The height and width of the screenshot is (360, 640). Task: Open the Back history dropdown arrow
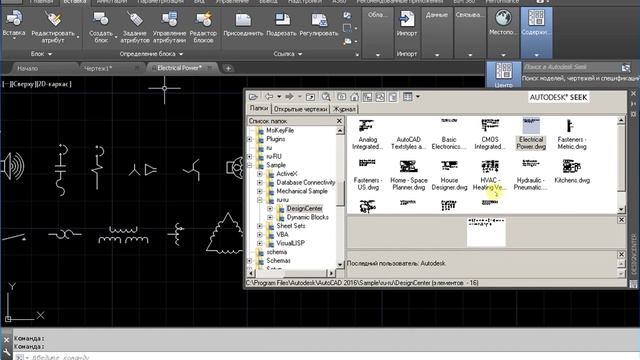(x=279, y=97)
